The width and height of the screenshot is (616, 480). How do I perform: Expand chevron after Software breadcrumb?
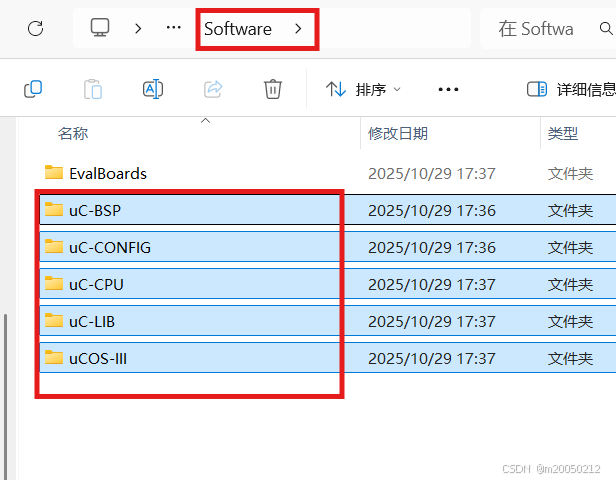click(298, 28)
